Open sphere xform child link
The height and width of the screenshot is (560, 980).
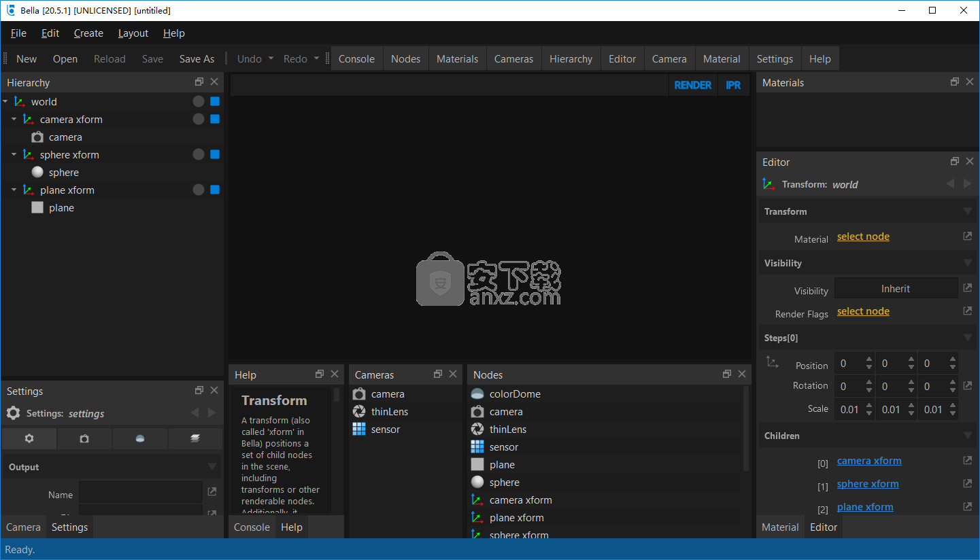pos(868,484)
